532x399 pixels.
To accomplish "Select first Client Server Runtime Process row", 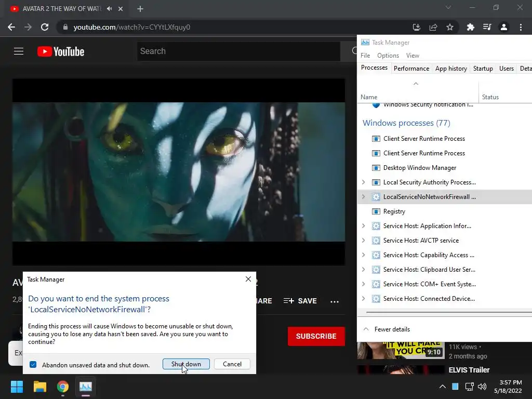I will tap(445, 138).
